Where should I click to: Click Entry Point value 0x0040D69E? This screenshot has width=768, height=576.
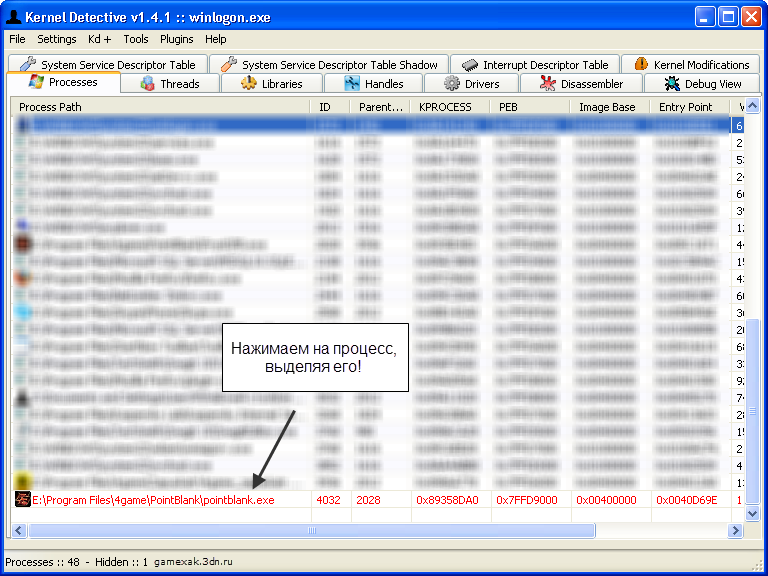point(687,500)
